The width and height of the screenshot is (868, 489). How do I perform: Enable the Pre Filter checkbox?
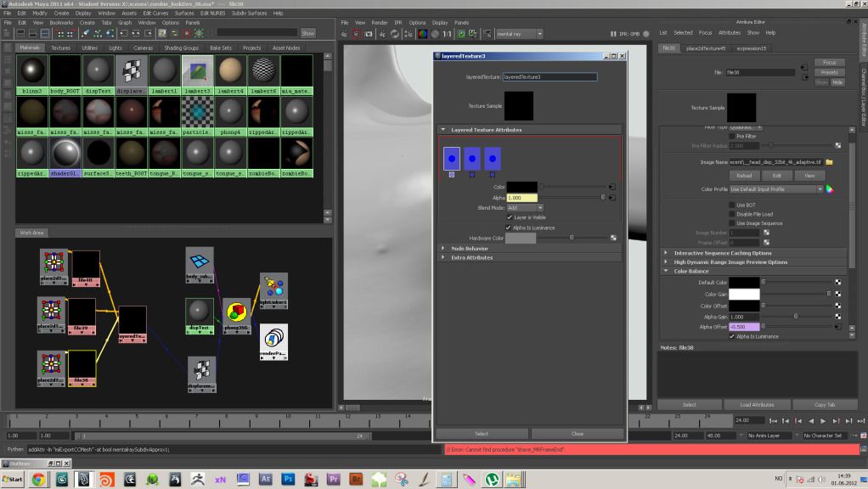[x=732, y=136]
